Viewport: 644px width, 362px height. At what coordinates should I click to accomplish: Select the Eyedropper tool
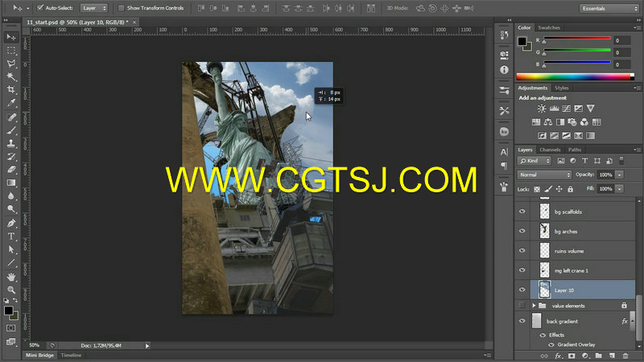tap(11, 103)
